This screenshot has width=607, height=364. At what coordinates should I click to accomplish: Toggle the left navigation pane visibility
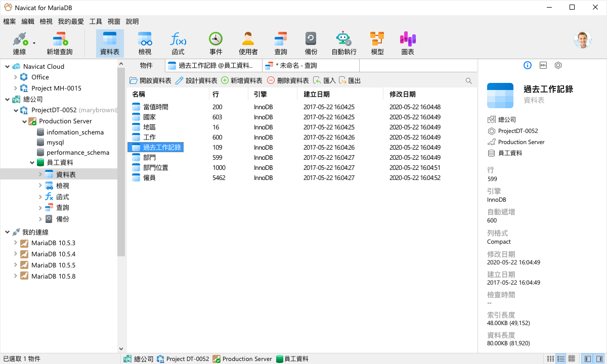[587, 359]
